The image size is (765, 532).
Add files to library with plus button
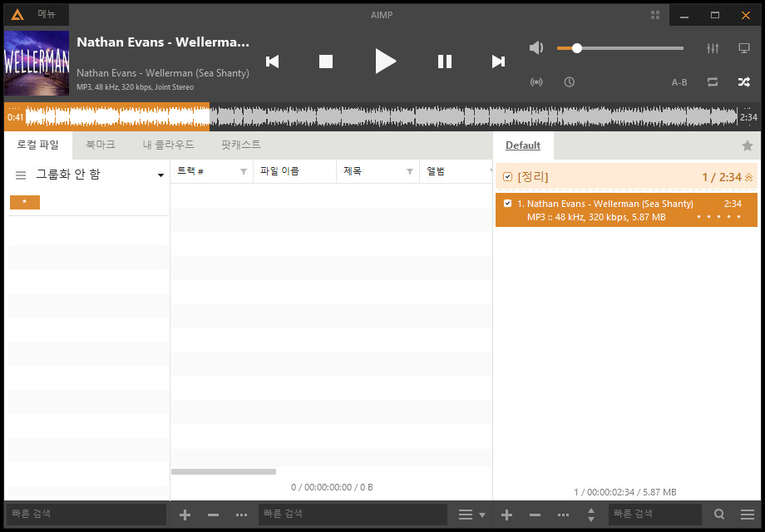click(185, 515)
